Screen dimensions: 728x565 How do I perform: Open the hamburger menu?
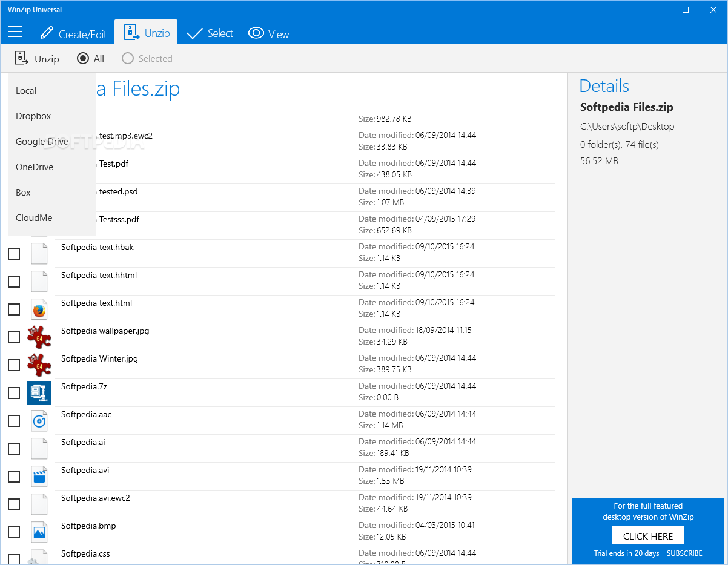tap(15, 32)
